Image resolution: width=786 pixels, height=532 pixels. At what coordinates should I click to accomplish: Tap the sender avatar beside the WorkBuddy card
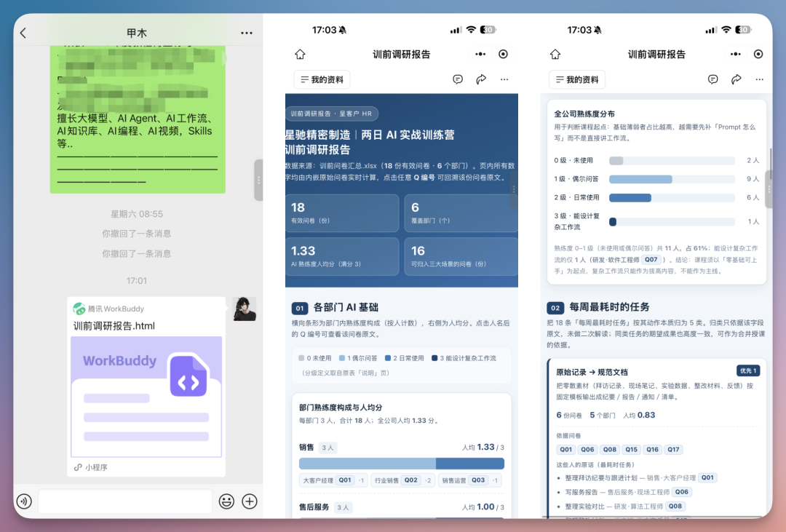[x=245, y=309]
